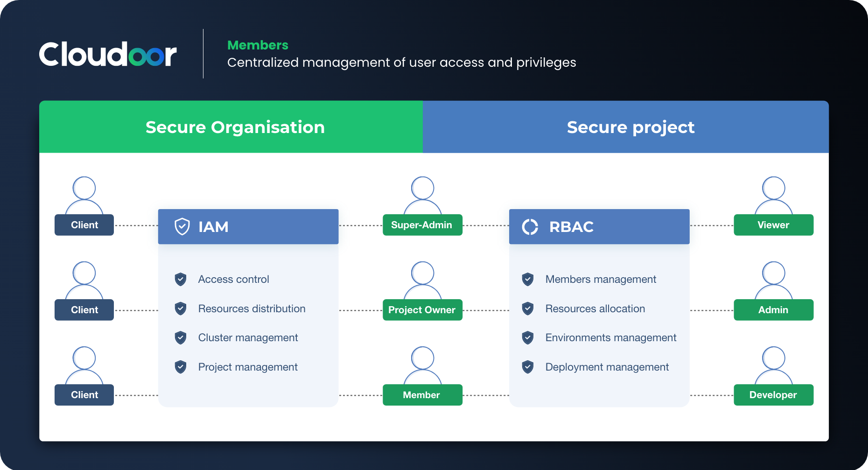Click the user avatar above Admin

pyautogui.click(x=773, y=281)
